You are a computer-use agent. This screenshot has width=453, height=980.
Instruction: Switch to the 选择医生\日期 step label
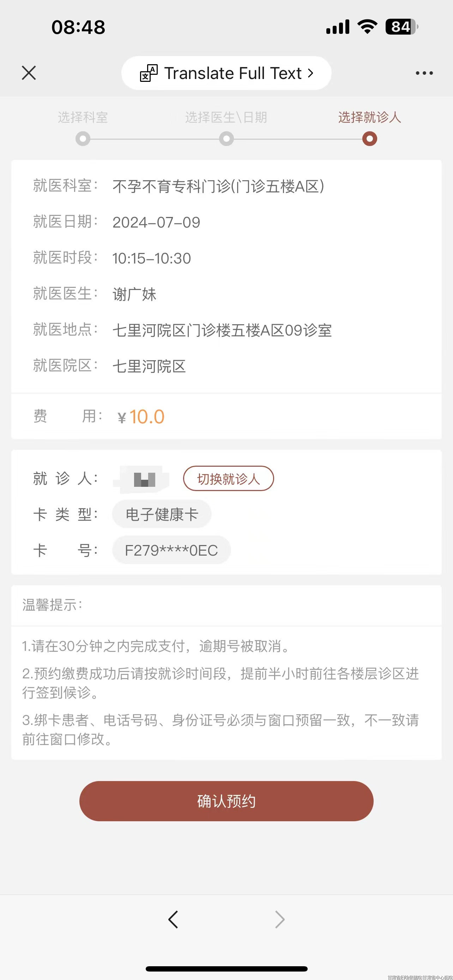(x=226, y=117)
